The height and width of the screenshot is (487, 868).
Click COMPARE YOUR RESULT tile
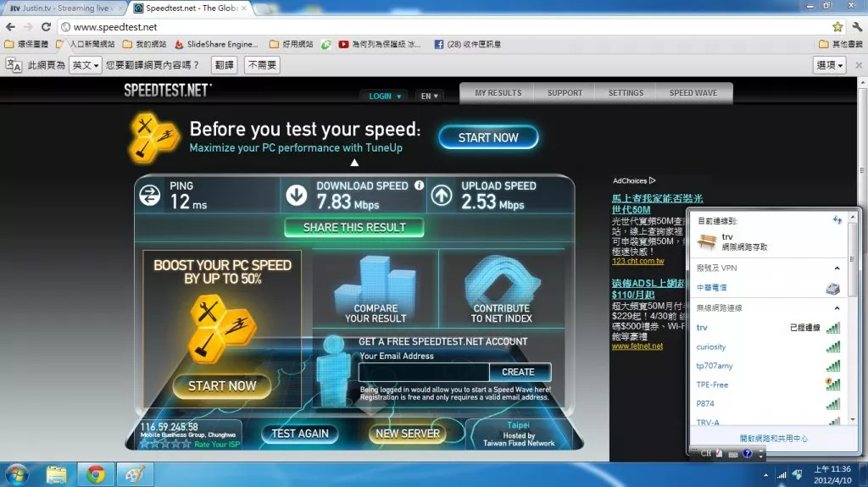click(x=376, y=288)
